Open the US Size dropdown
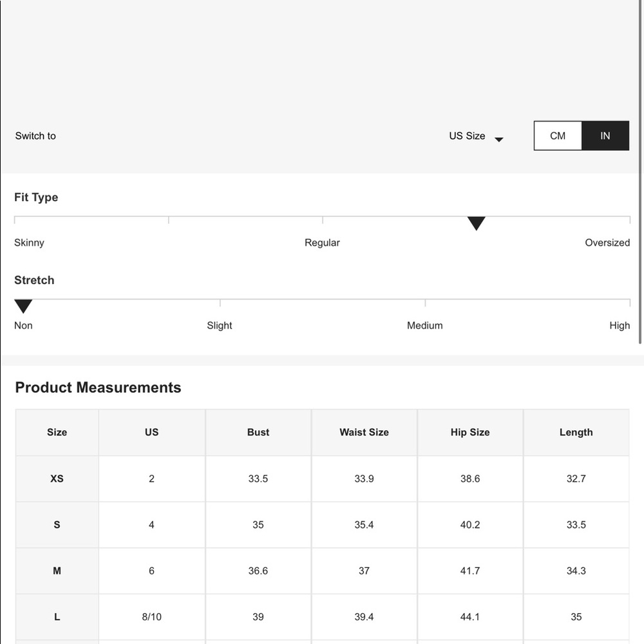This screenshot has width=644, height=644. click(x=468, y=136)
